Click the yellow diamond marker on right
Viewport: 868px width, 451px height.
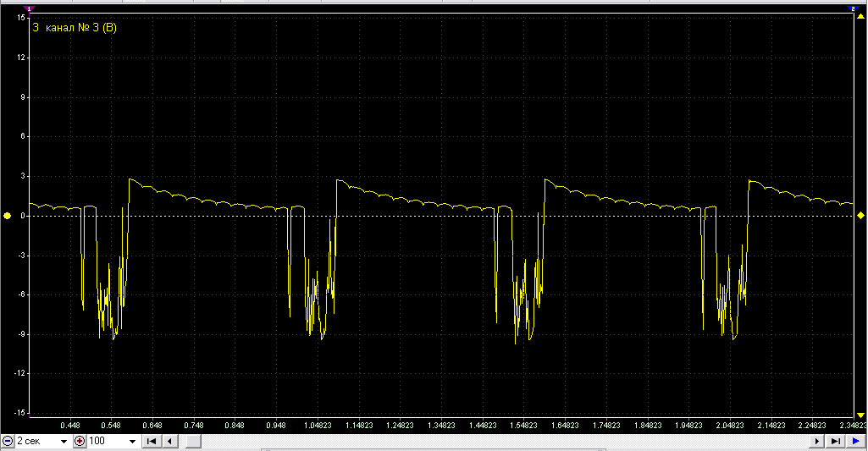(x=861, y=215)
